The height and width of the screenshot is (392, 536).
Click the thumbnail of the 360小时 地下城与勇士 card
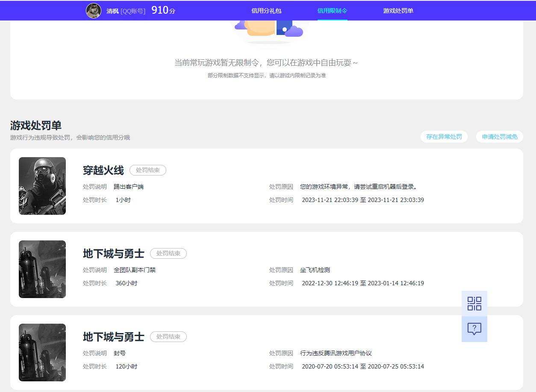(42, 269)
